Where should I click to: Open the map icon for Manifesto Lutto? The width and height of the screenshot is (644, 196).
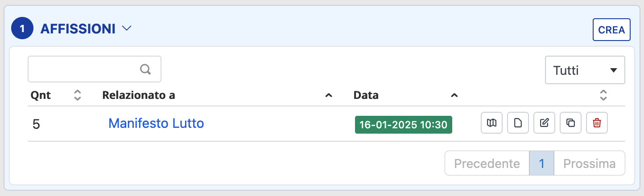[x=491, y=123]
